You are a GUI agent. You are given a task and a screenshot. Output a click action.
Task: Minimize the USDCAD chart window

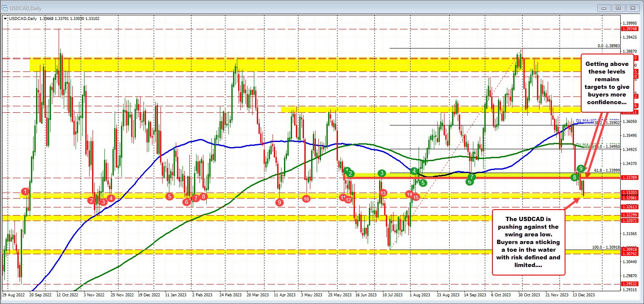[x=603, y=7]
